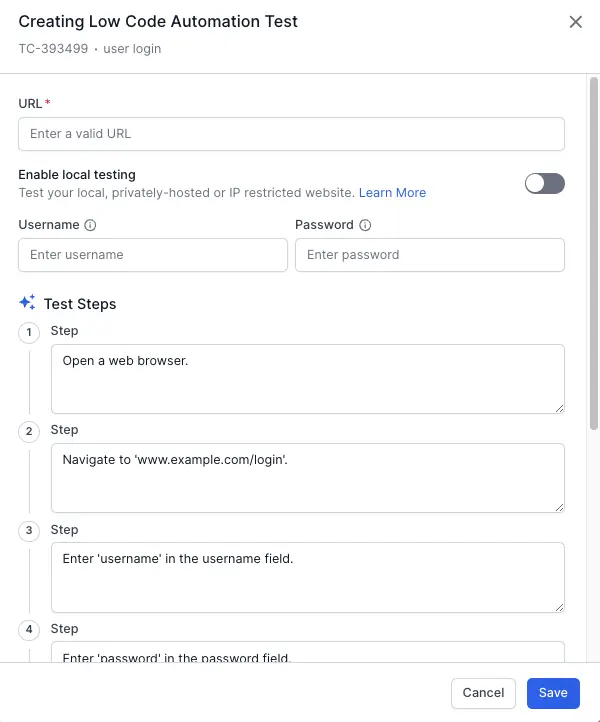The width and height of the screenshot is (600, 722).
Task: Focus the URL input field
Action: pyautogui.click(x=291, y=134)
